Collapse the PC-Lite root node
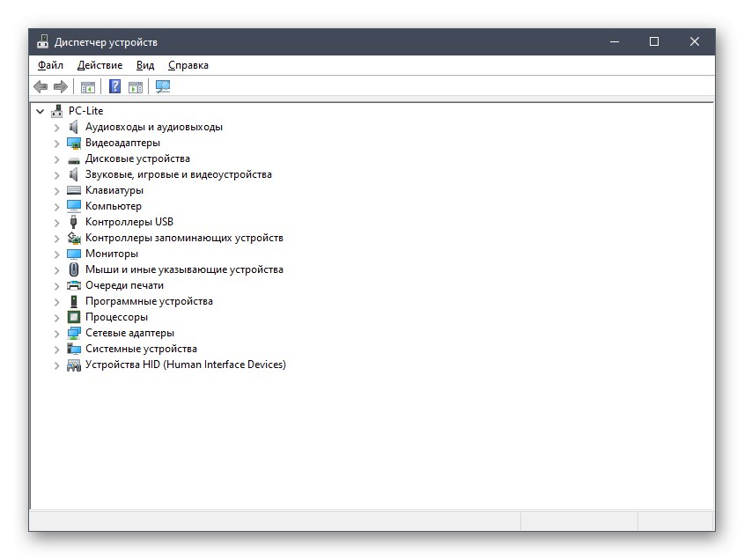Screen dimensions: 744x560 pyautogui.click(x=41, y=112)
